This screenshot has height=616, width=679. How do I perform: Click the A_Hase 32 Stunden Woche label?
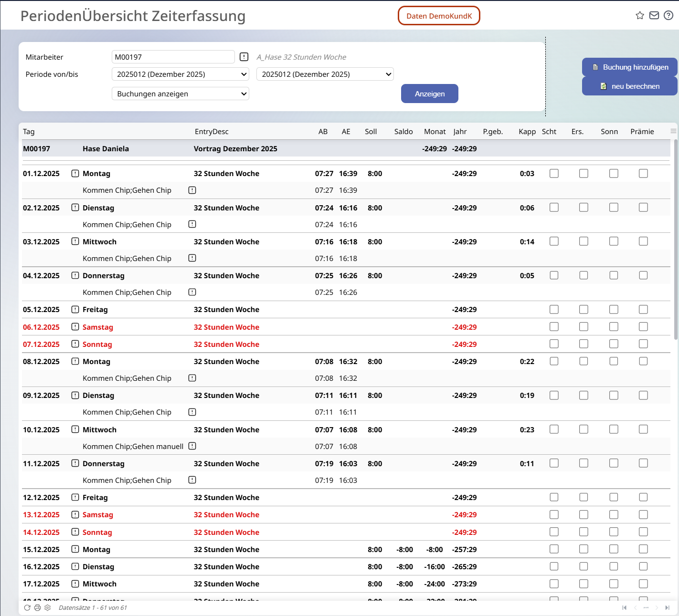coord(301,57)
